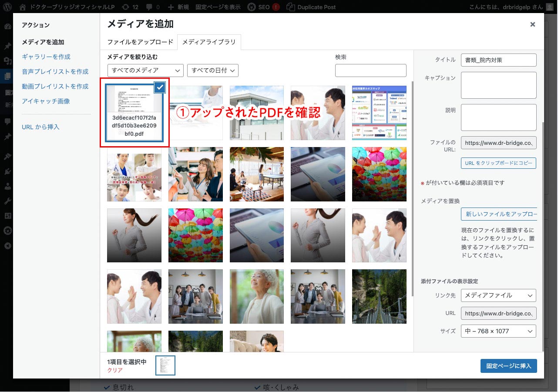Select the elderly woman in white thumbnail
Viewport: 558px width, 392px height.
(x=257, y=296)
